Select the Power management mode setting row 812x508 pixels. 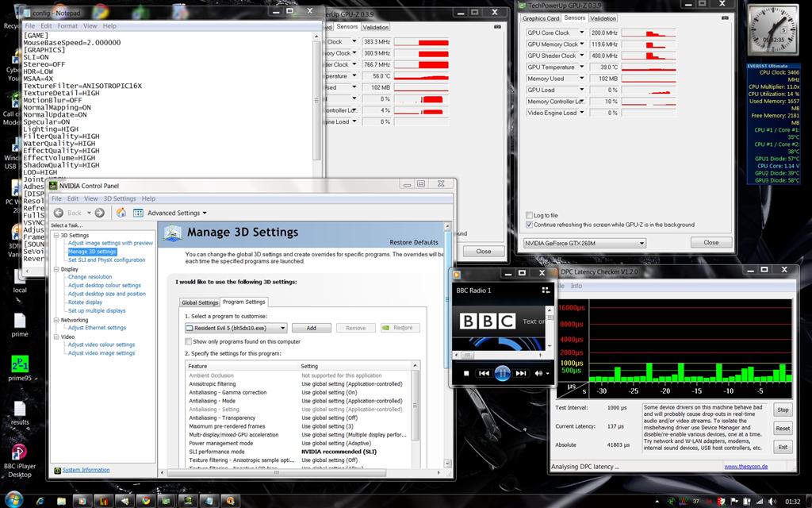click(298, 443)
